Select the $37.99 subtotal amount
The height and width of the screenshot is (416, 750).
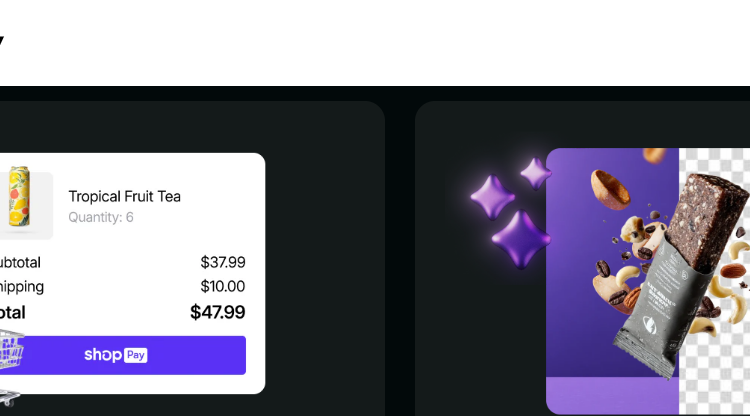222,263
